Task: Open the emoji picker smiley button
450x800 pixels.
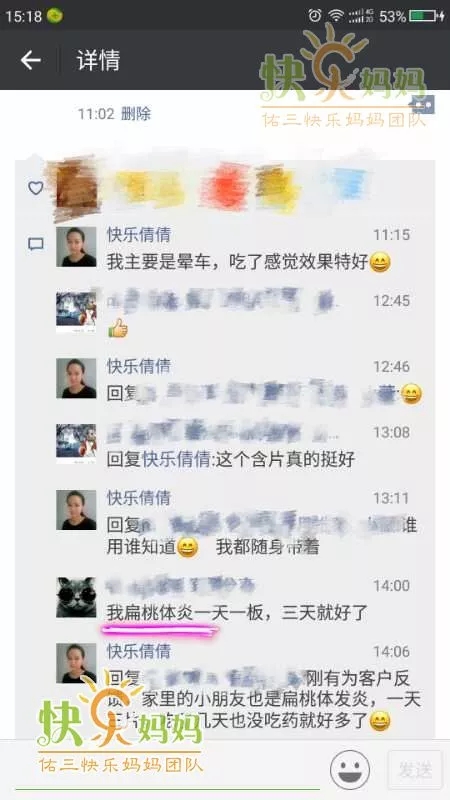Action: 350,769
